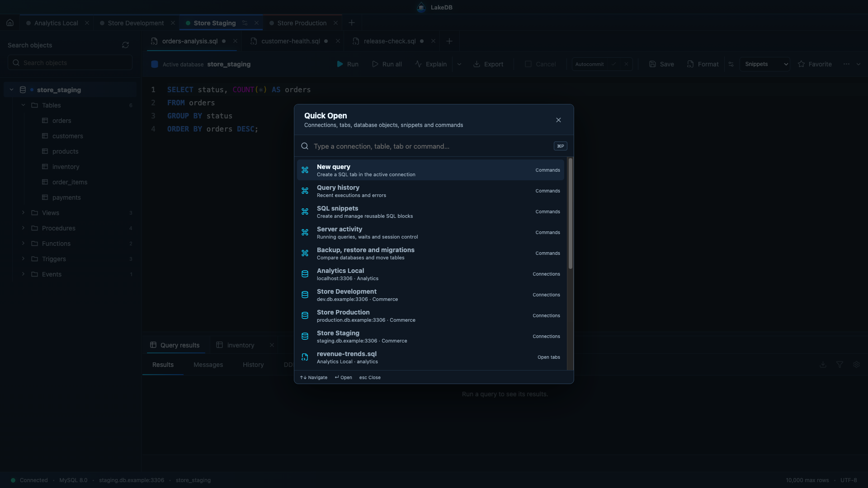This screenshot has width=868, height=488.
Task: Select the payments table
Action: click(x=66, y=197)
